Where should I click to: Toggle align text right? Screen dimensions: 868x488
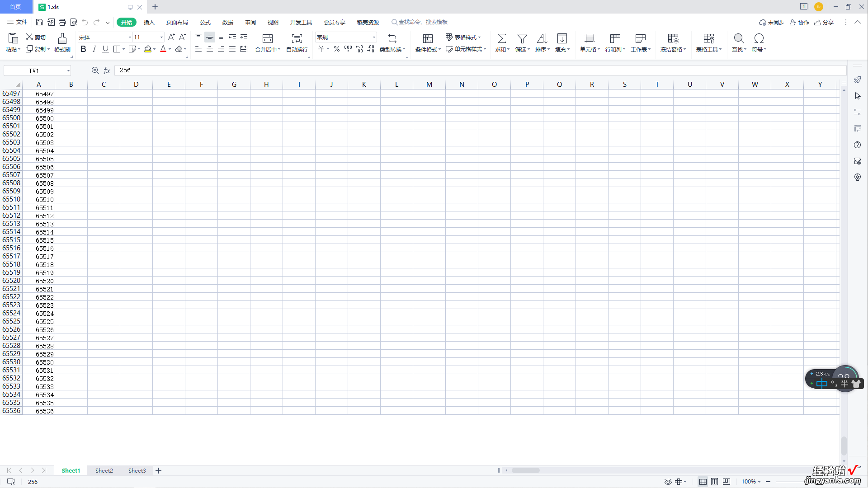pyautogui.click(x=221, y=49)
